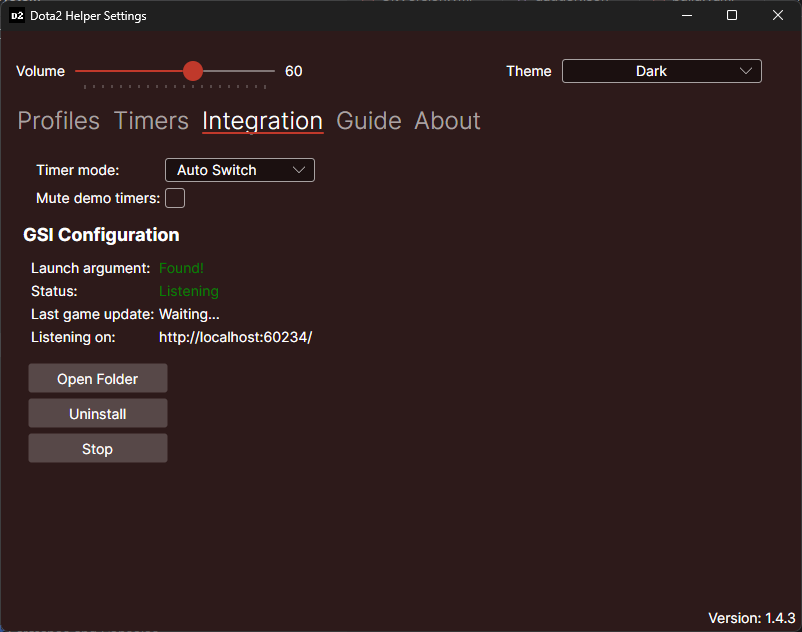Open the Timers tab
This screenshot has height=632, width=802.
[150, 121]
